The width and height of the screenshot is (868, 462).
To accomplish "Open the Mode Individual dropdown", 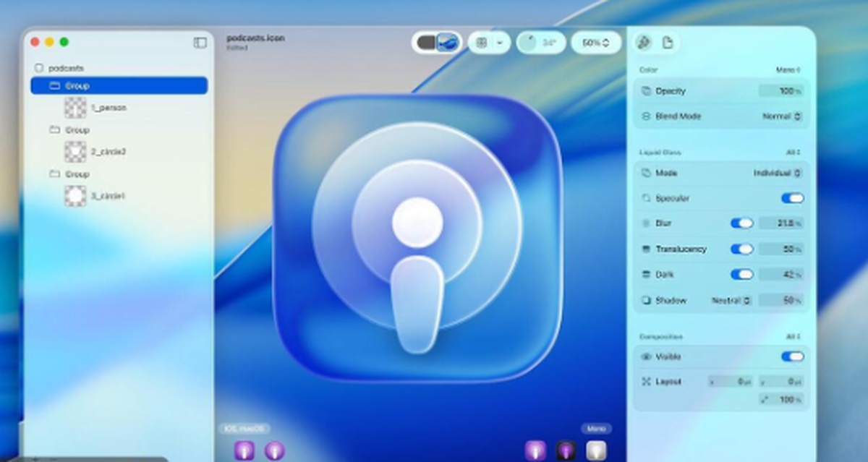I will tap(778, 174).
